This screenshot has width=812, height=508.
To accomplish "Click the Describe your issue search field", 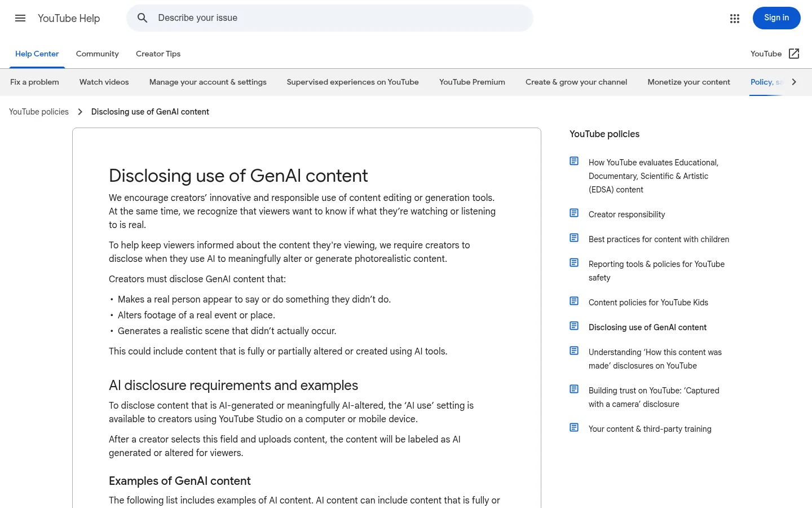I will click(x=330, y=18).
